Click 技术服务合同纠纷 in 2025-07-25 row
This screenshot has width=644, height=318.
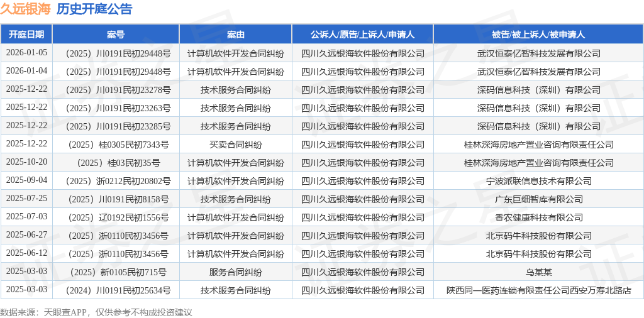pyautogui.click(x=235, y=199)
